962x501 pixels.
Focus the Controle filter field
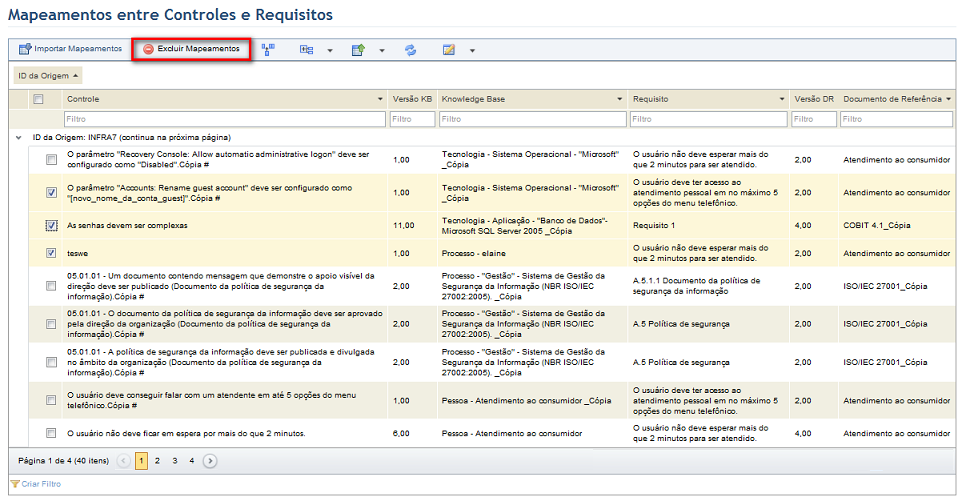click(225, 119)
